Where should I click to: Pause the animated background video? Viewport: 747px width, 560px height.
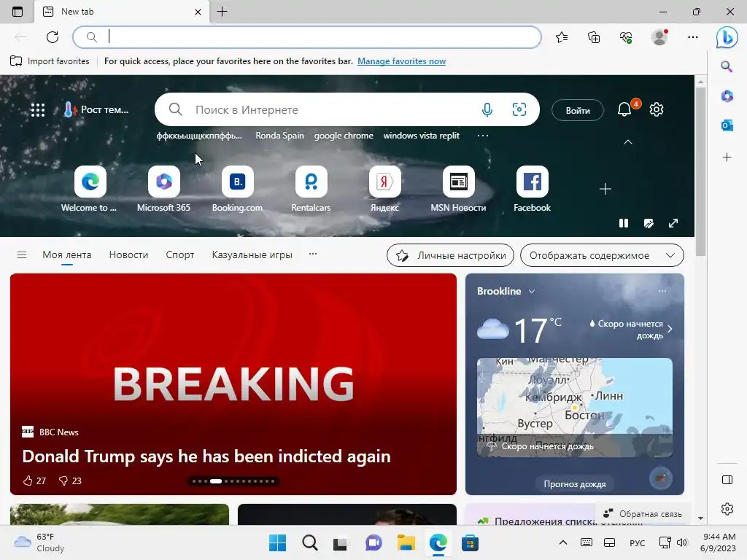pos(624,223)
